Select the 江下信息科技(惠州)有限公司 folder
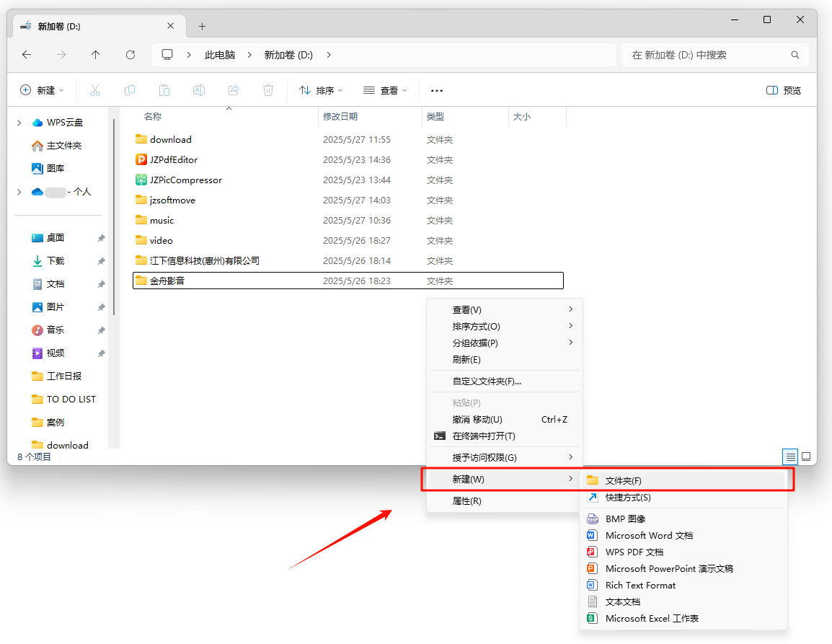 coord(204,260)
